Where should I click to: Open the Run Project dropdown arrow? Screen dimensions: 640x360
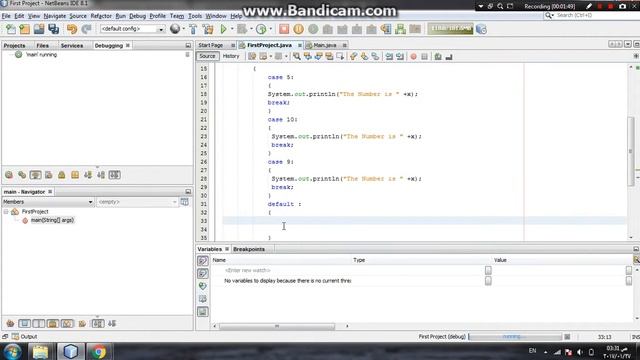[x=232, y=29]
